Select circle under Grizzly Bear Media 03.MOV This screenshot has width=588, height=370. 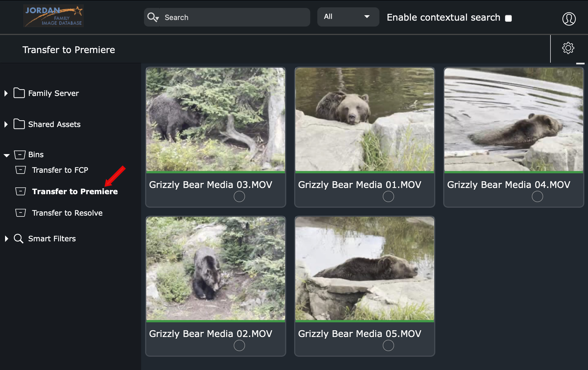pyautogui.click(x=239, y=196)
